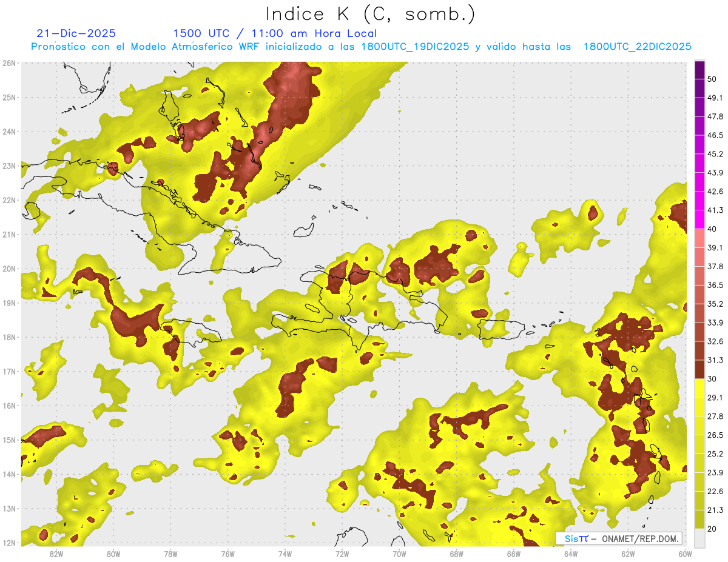Click the colorbar value label 32.6

click(x=715, y=341)
